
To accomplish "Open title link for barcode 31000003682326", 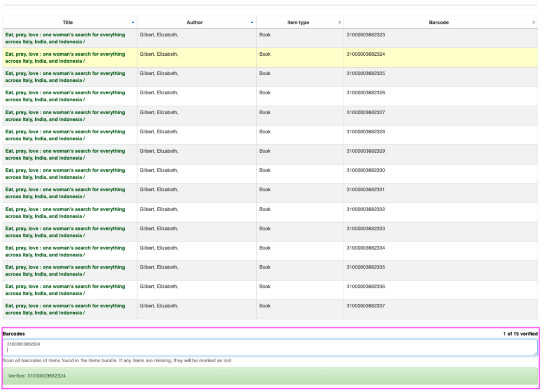I will coord(65,96).
